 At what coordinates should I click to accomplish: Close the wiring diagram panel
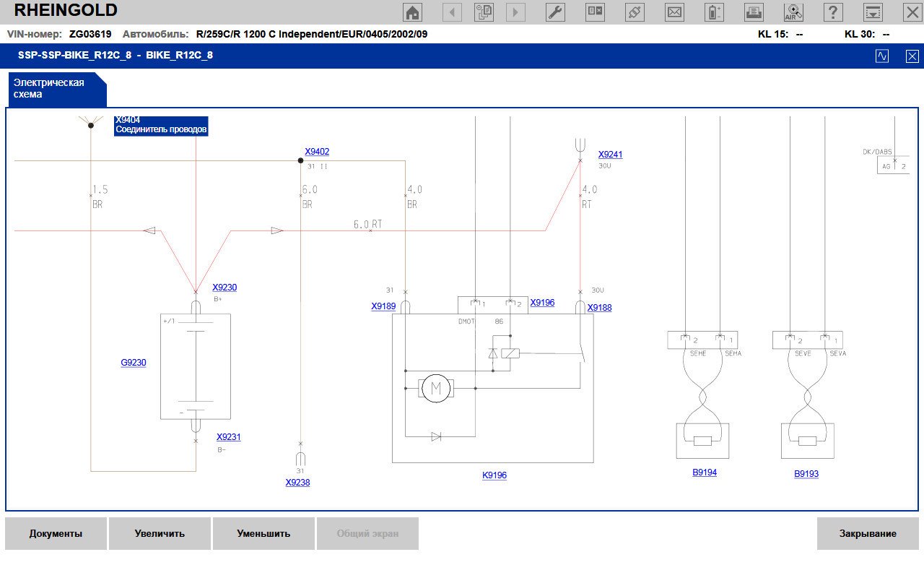[912, 56]
